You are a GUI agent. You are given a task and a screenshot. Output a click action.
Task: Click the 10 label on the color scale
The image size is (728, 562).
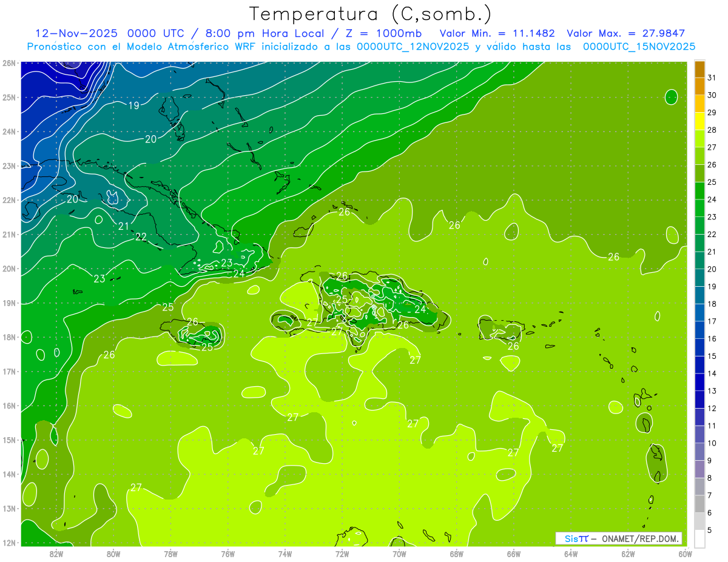[712, 444]
